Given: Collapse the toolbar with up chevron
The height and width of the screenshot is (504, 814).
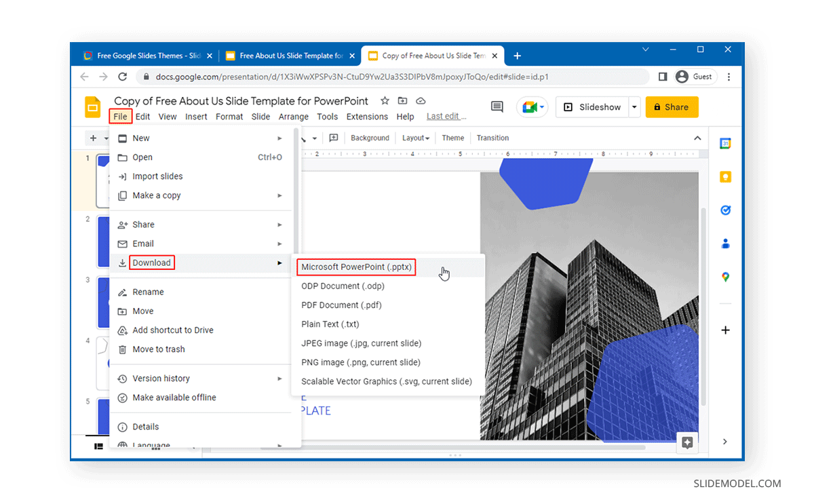Looking at the screenshot, I should (x=697, y=138).
